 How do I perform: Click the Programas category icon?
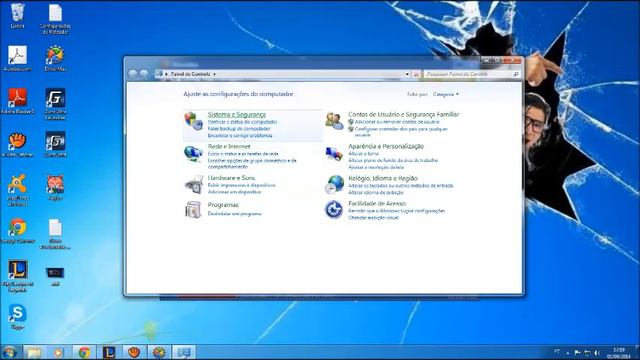pos(193,209)
